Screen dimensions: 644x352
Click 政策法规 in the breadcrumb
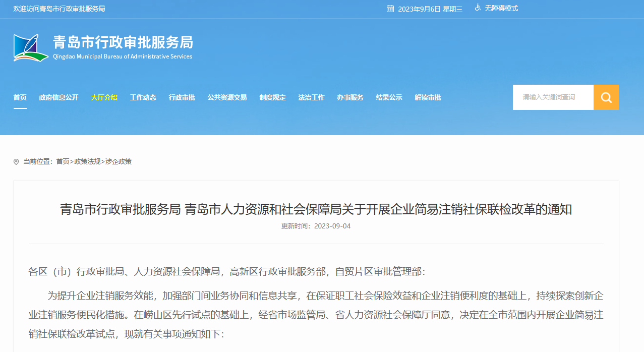pyautogui.click(x=87, y=162)
